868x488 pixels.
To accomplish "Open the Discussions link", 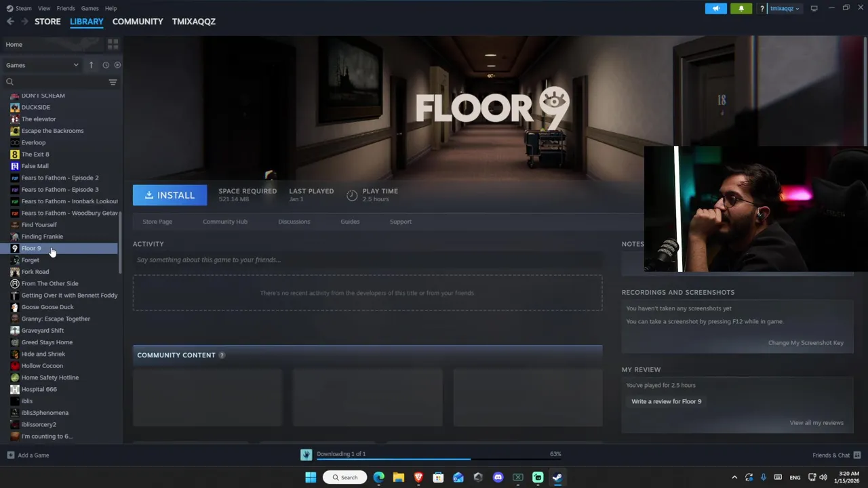I will 294,222.
